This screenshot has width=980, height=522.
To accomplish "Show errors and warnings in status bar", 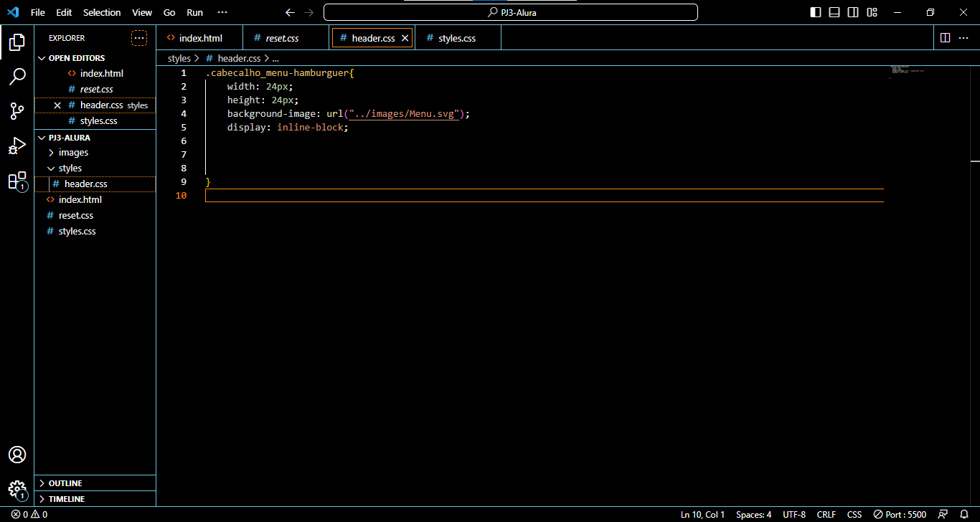I will point(29,514).
